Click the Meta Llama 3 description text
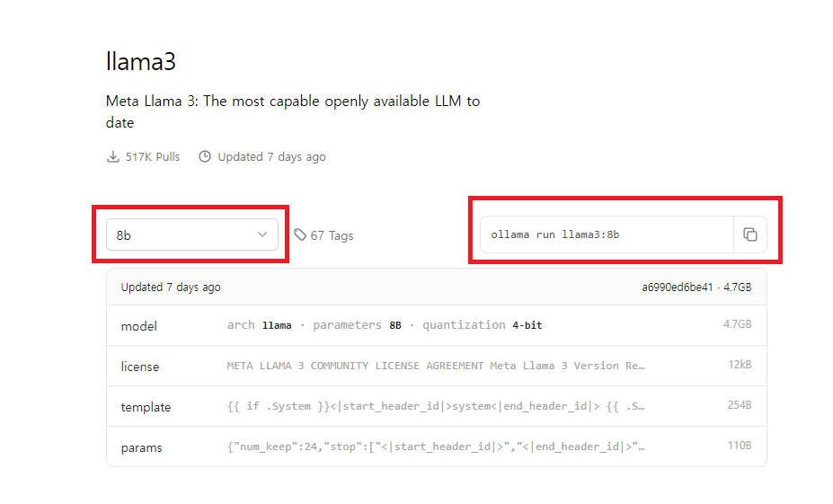Screen dimensions: 833x504 [x=293, y=111]
